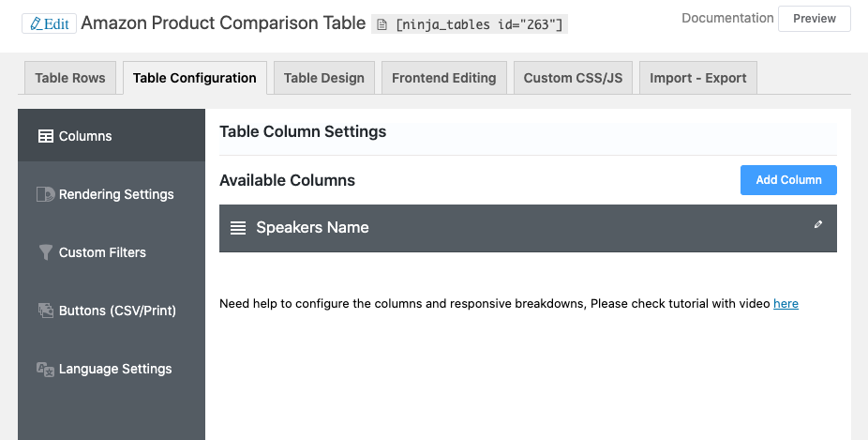Follow the "here" tutorial video link
This screenshot has width=868, height=440.
(x=786, y=304)
